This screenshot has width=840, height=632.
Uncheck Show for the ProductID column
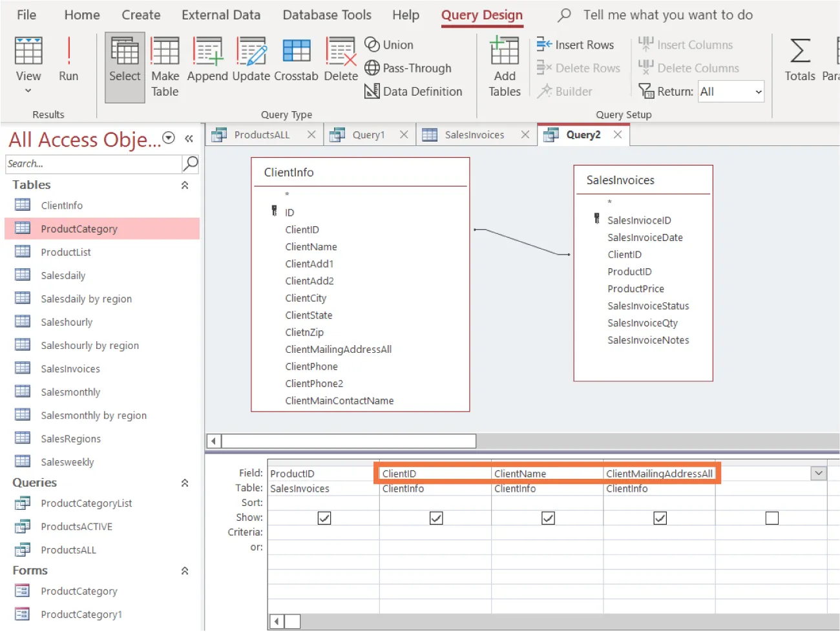pyautogui.click(x=324, y=517)
